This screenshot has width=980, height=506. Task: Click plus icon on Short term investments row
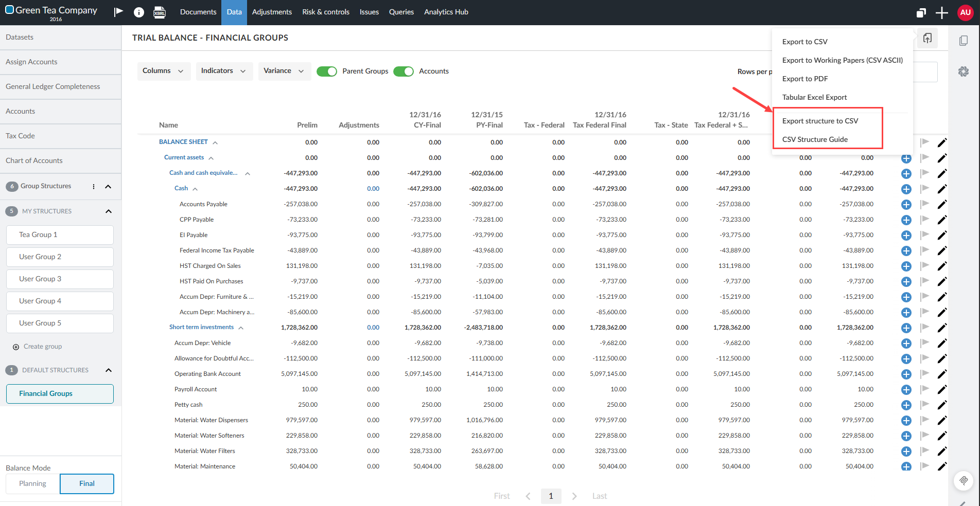click(x=906, y=328)
